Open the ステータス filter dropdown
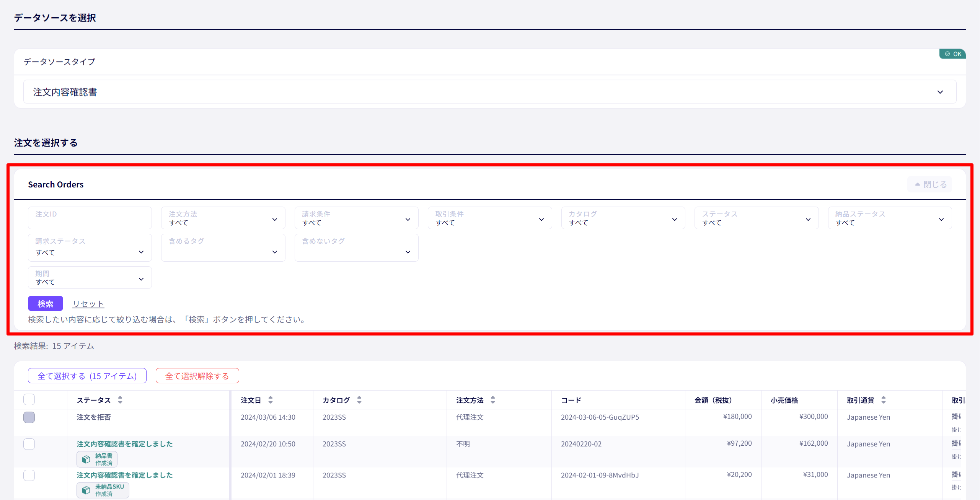 757,218
